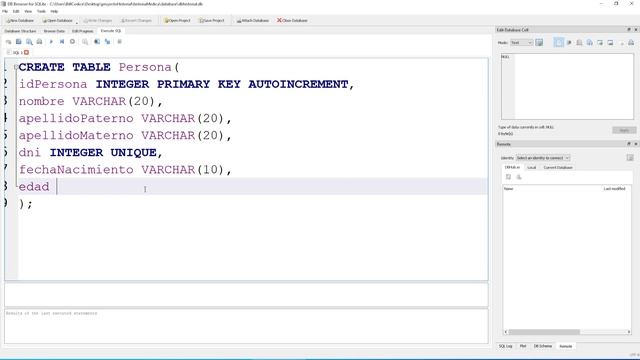Close the Edit Database Cell panel
The width and height of the screenshot is (640, 360).
(x=636, y=30)
